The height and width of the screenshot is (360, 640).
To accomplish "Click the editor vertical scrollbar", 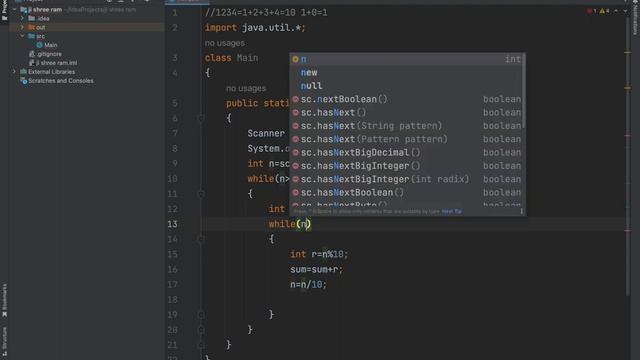I will [627, 155].
